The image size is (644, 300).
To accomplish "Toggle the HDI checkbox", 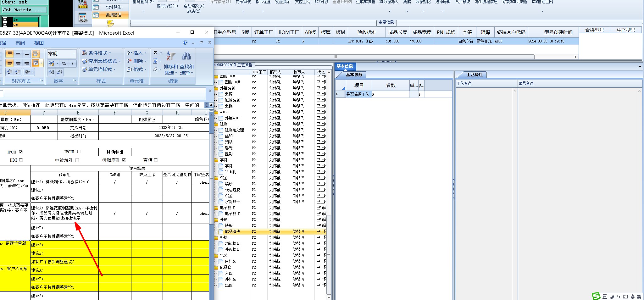I will 21,160.
